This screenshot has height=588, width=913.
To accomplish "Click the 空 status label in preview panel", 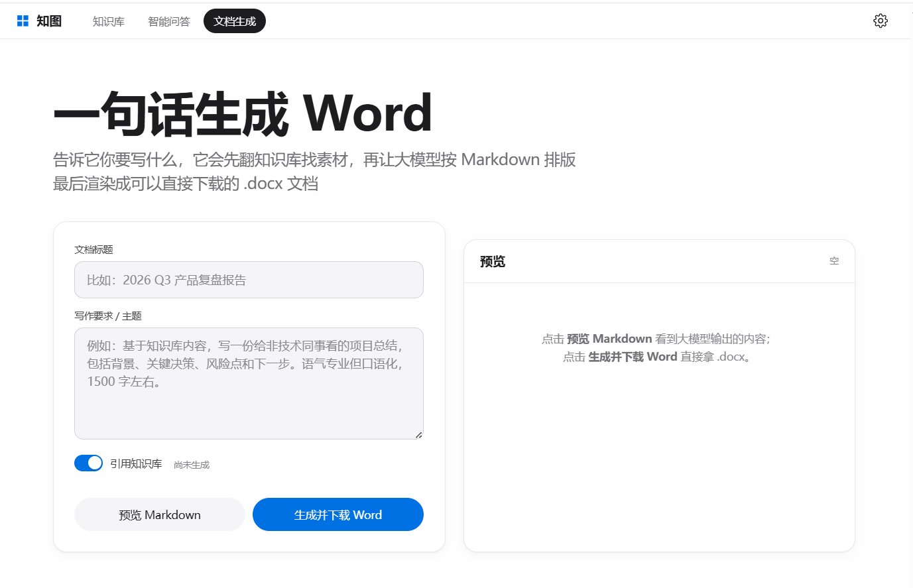I will [x=834, y=261].
